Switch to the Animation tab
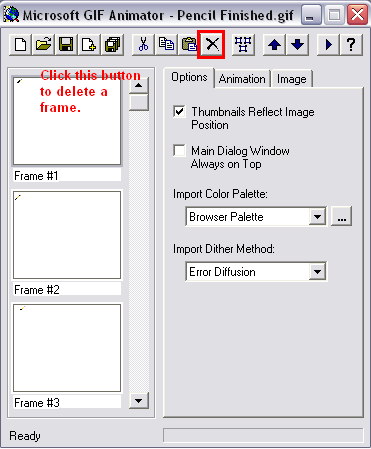This screenshot has height=449, width=371. click(242, 79)
